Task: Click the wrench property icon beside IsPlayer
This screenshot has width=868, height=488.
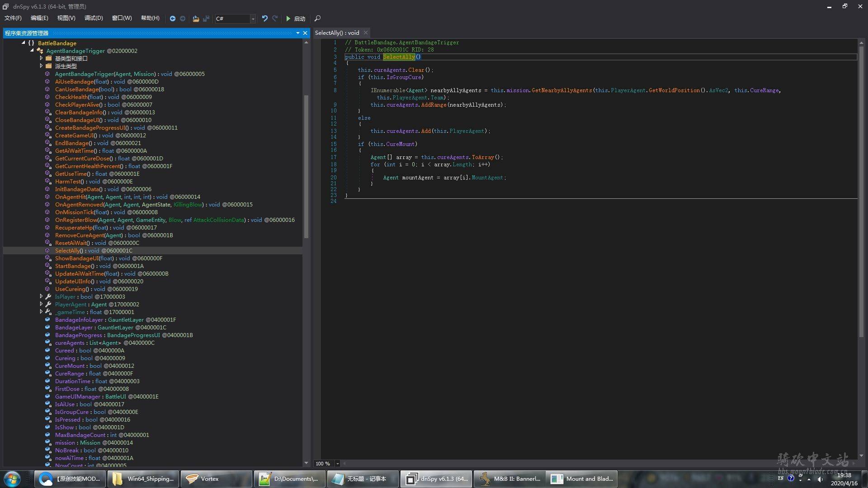Action: pos(48,296)
